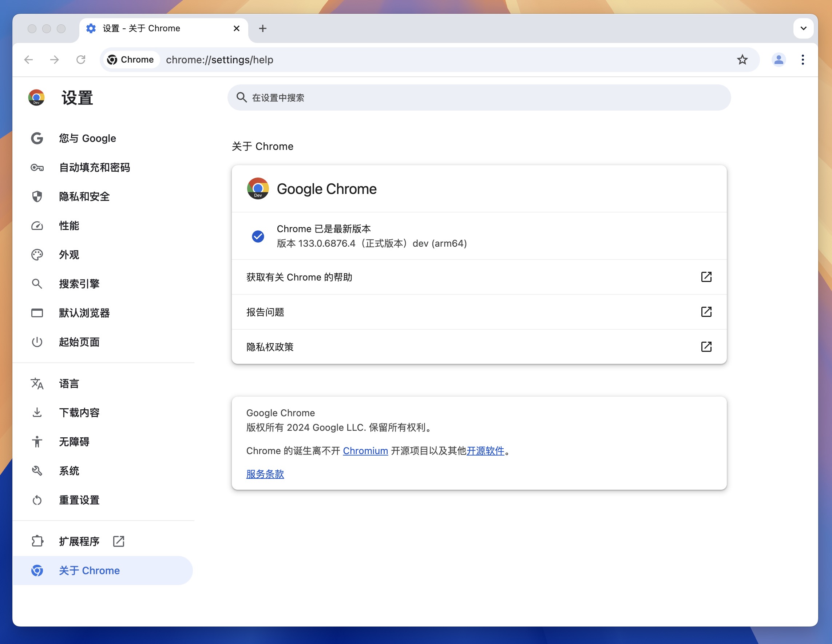Open a new tab with plus button
Screen dimensions: 832x644
tap(262, 28)
